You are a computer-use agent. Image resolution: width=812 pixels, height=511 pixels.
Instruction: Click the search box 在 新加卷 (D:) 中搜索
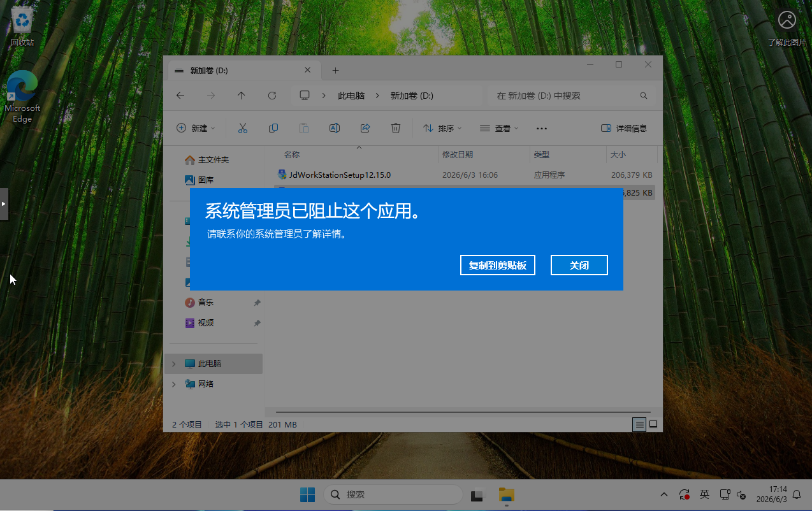(572, 96)
